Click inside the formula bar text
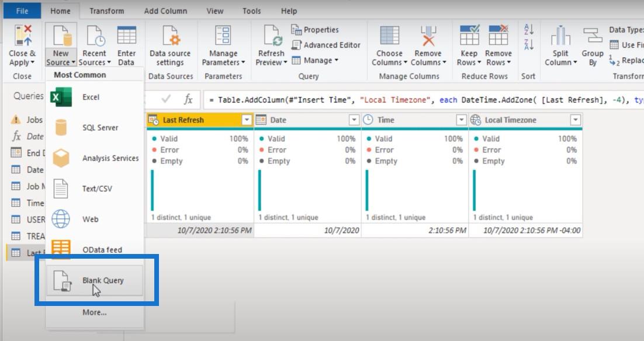 pos(423,100)
